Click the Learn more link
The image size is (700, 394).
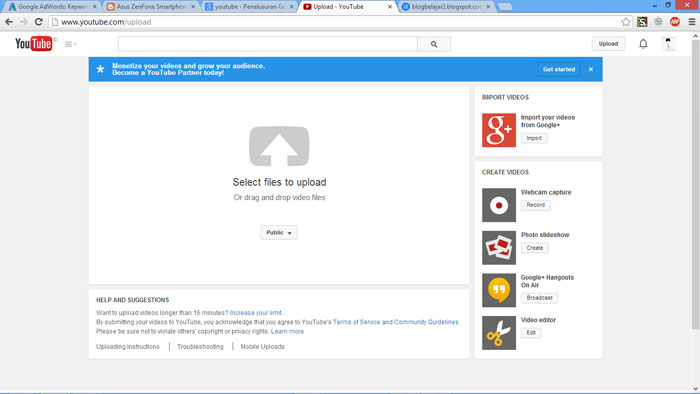pyautogui.click(x=287, y=332)
